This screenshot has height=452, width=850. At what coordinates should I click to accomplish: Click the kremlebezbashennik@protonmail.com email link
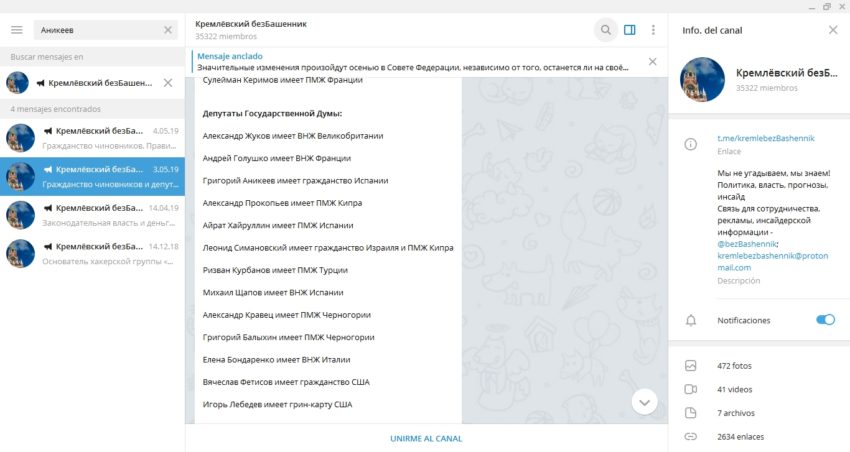772,261
